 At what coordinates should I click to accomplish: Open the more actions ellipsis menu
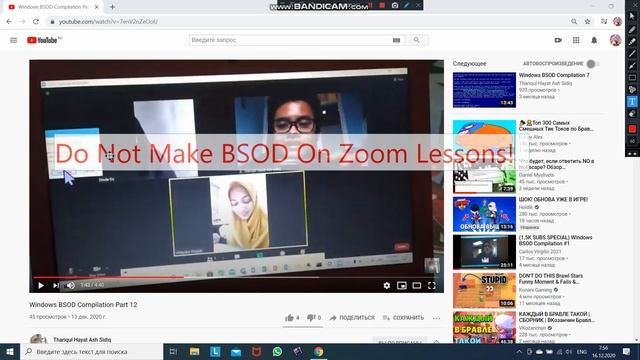(x=436, y=318)
